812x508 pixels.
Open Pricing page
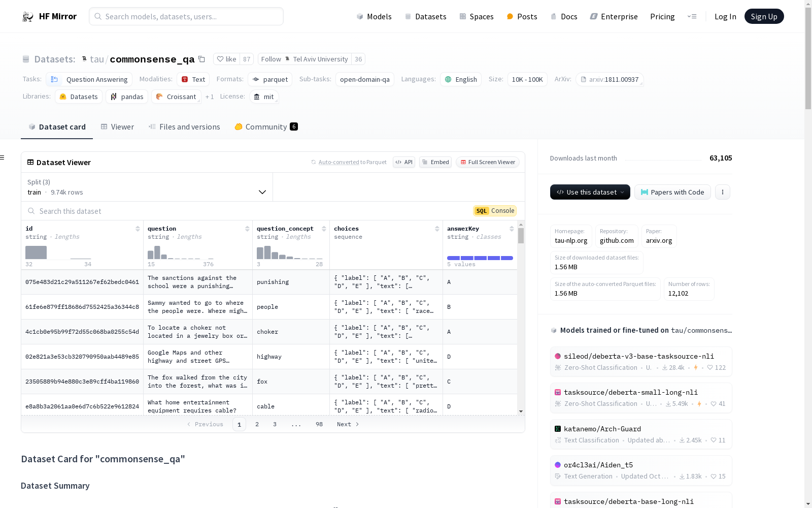pyautogui.click(x=662, y=16)
